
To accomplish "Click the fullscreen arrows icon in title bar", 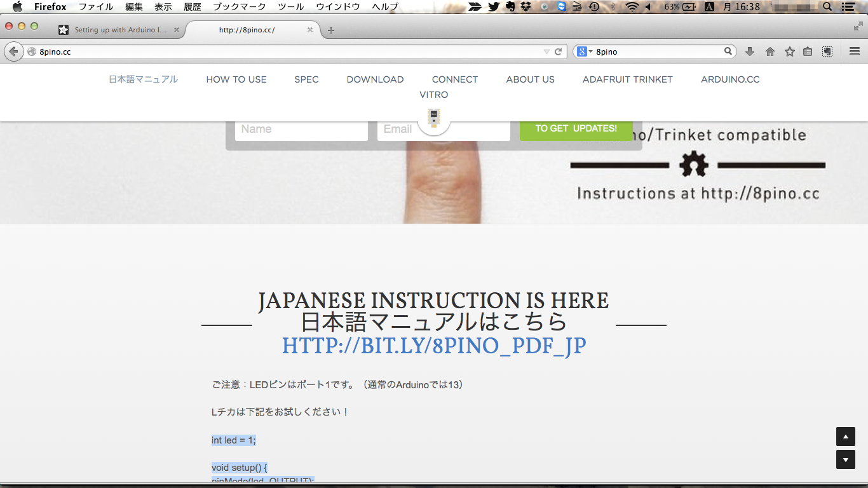I will click(x=858, y=26).
